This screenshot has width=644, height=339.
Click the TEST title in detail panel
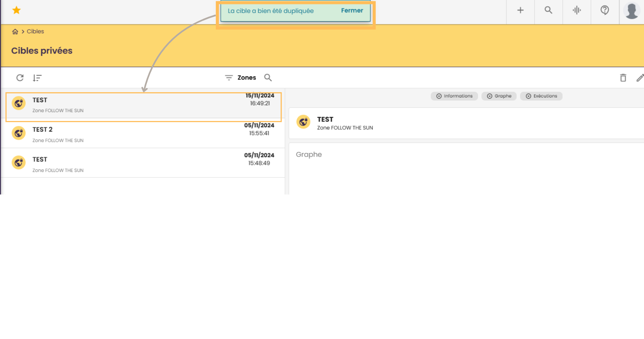pyautogui.click(x=325, y=119)
